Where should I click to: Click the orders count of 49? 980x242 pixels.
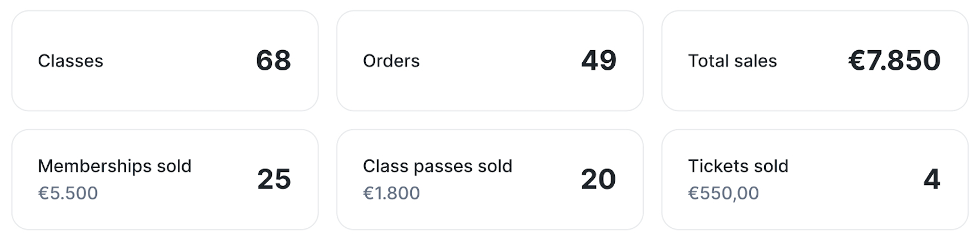coord(598,61)
